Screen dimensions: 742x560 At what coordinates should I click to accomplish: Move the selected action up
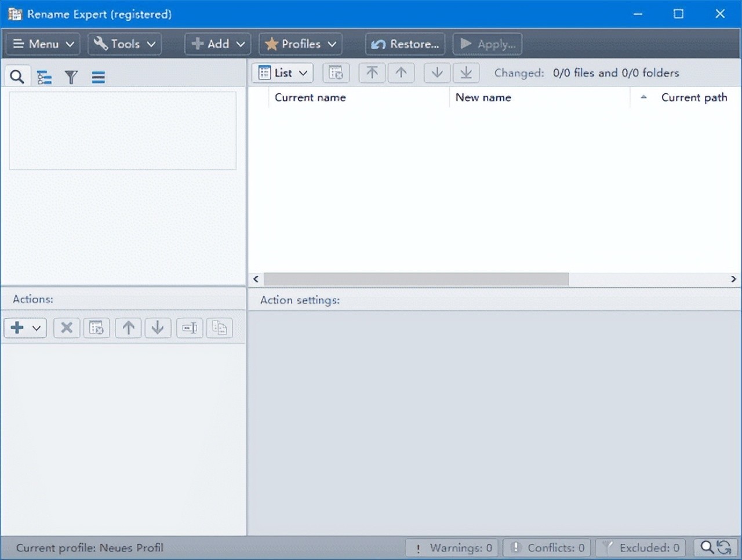(128, 328)
